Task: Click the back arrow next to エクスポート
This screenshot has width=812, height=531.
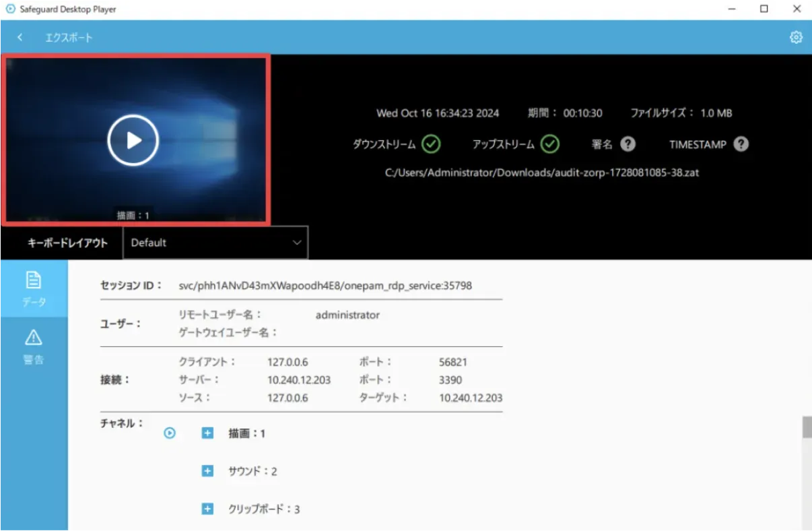Action: point(19,37)
